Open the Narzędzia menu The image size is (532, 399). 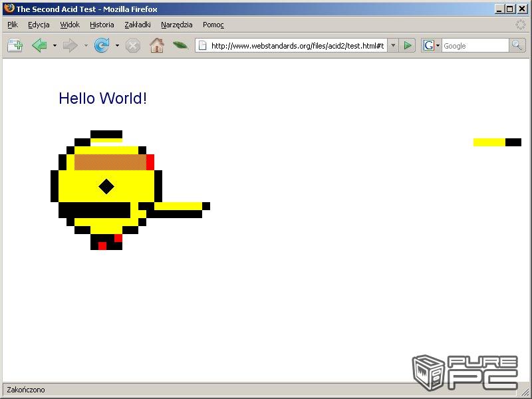click(x=177, y=25)
